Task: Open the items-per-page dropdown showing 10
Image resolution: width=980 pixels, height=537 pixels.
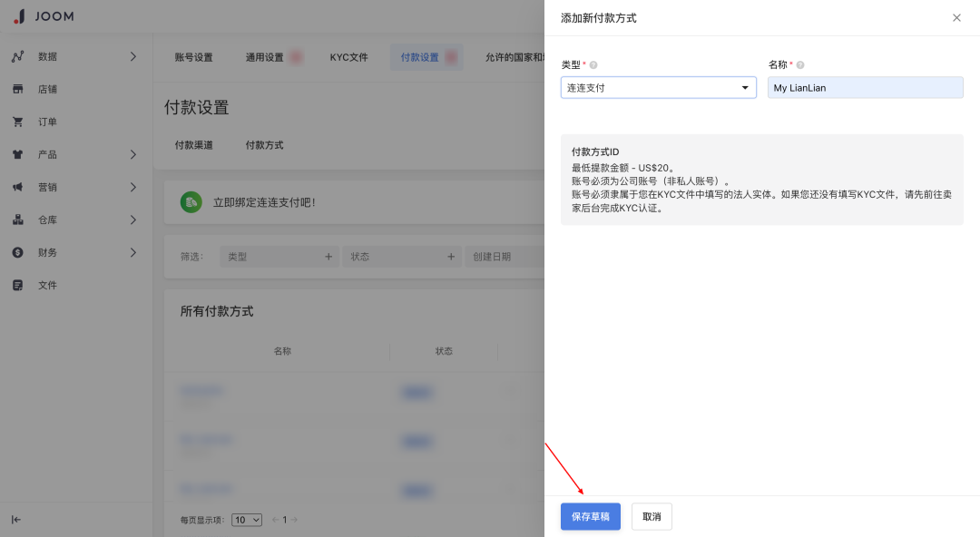Action: click(245, 519)
